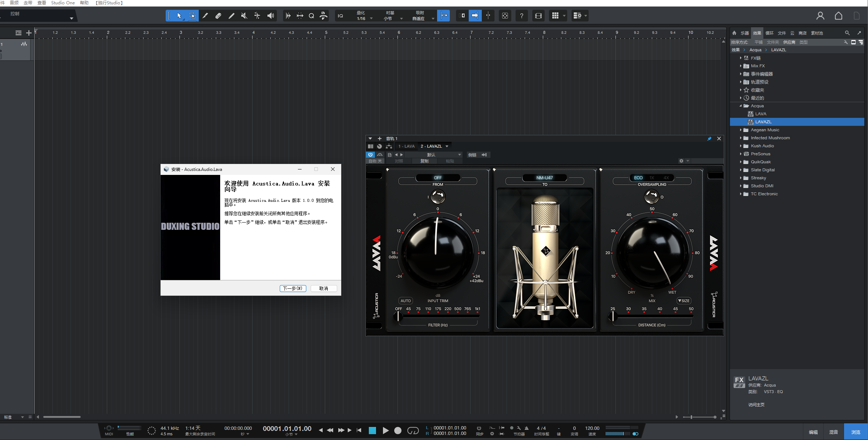The width and height of the screenshot is (868, 440).
Task: Select the paint (pencil) tool
Action: [x=231, y=16]
